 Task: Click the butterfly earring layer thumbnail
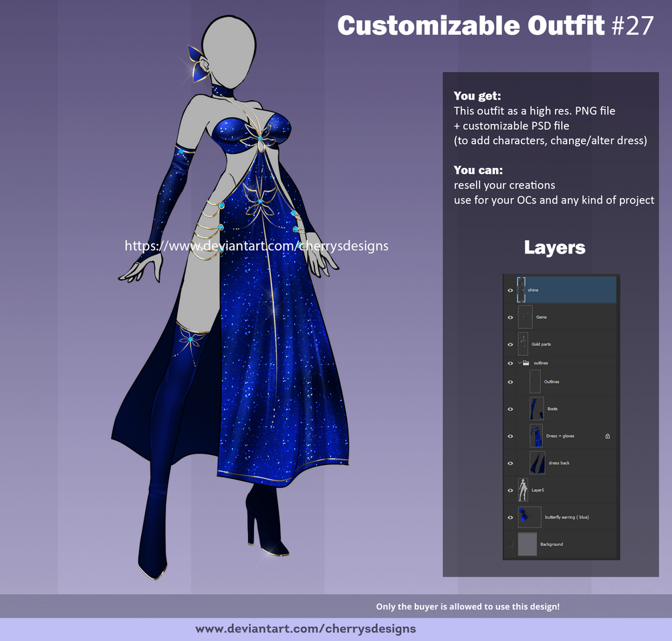pyautogui.click(x=530, y=517)
